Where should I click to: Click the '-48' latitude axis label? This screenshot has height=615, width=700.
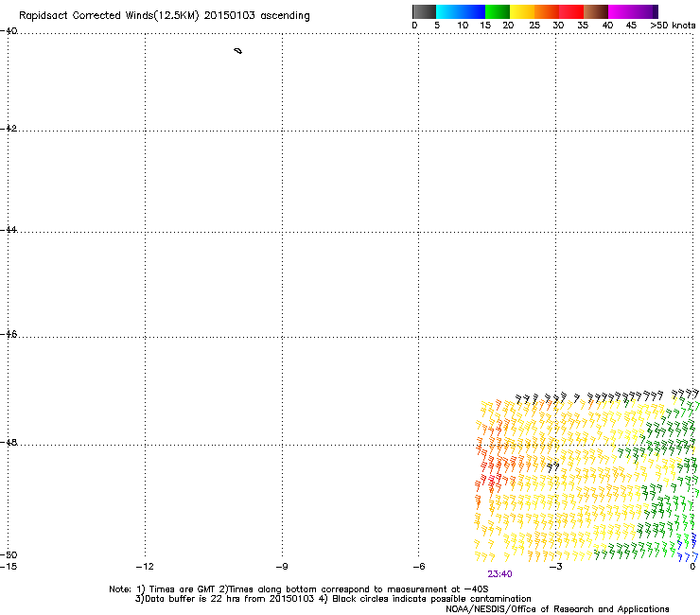pyautogui.click(x=9, y=442)
